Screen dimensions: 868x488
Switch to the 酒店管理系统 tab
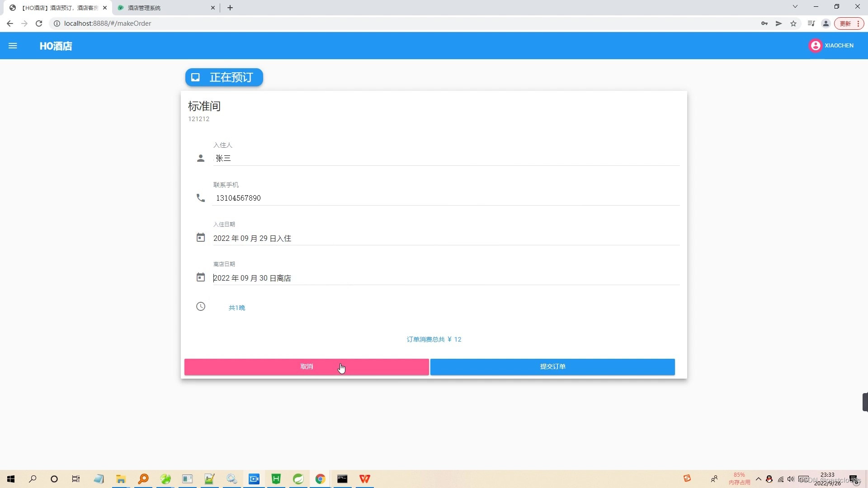point(163,8)
